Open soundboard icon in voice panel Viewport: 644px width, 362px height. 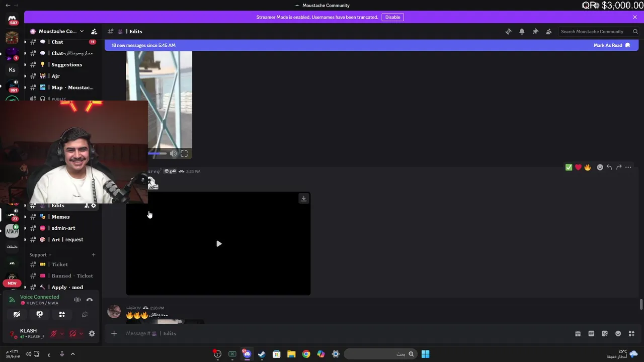coord(85,314)
